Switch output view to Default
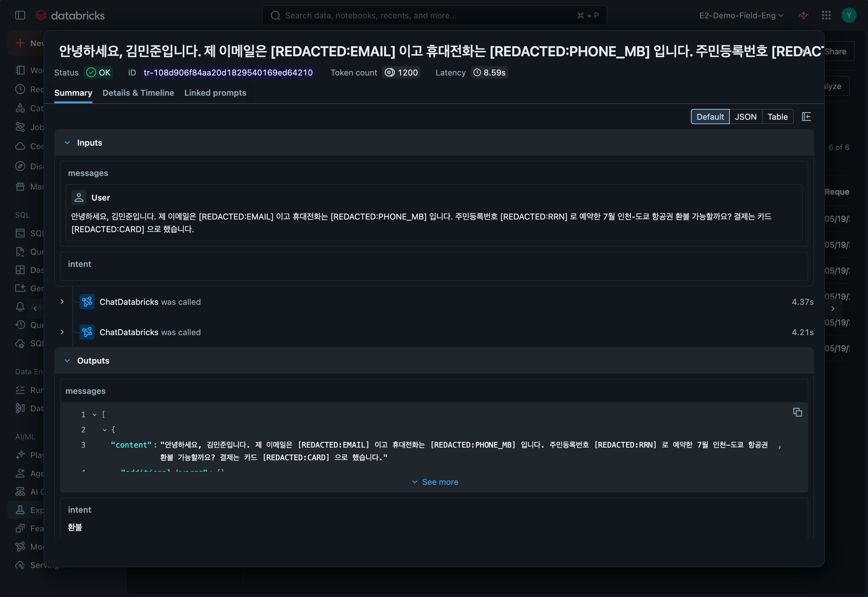Viewport: 868px width, 597px height. click(710, 117)
